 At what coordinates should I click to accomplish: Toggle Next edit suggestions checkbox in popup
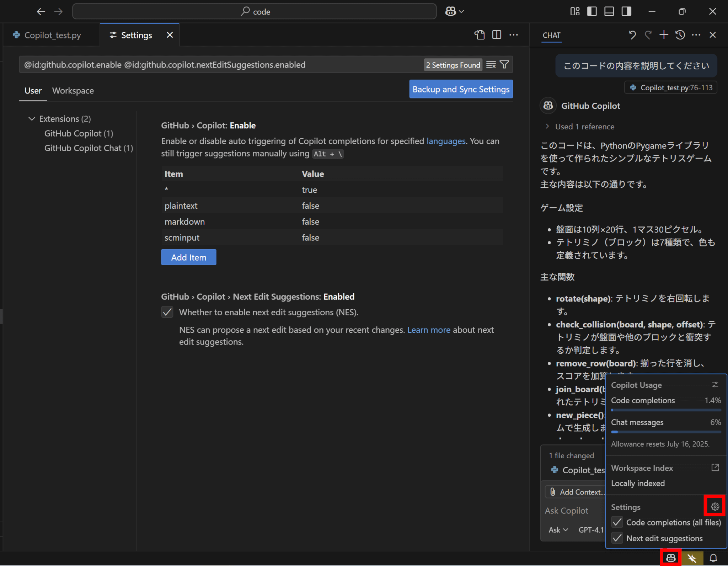[617, 538]
